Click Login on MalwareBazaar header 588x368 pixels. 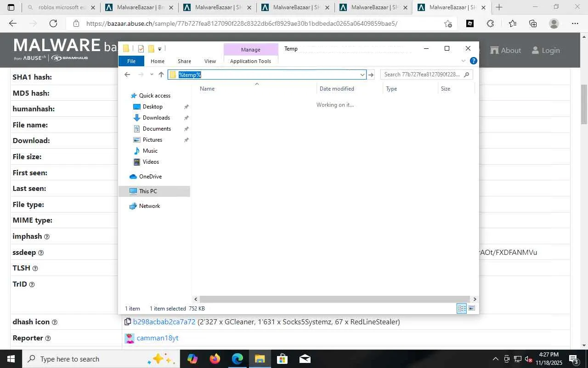pyautogui.click(x=546, y=51)
